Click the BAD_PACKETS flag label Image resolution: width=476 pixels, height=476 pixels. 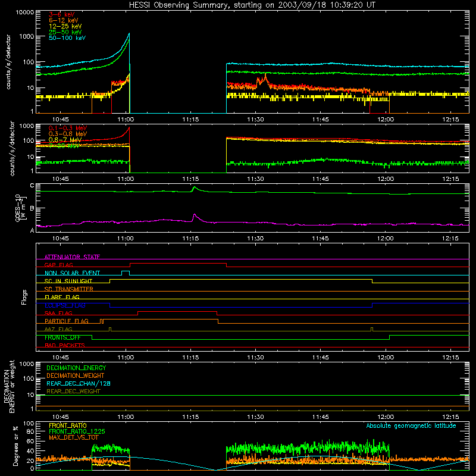[65, 345]
